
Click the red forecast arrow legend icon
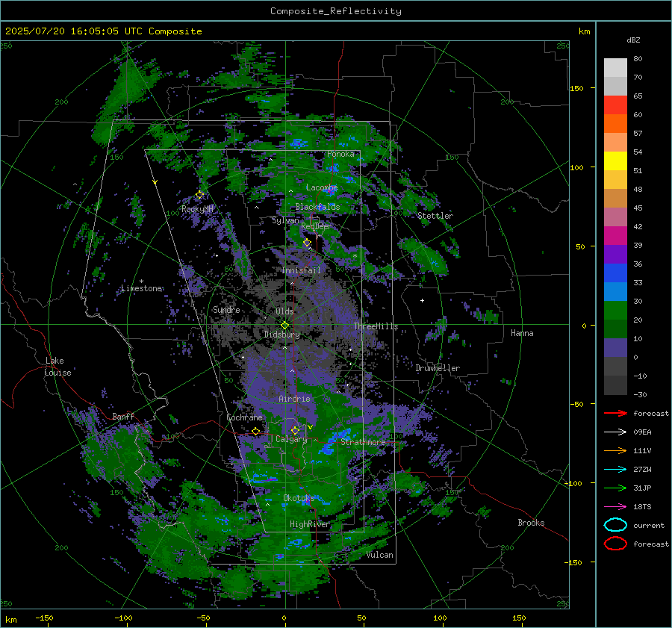[x=615, y=413]
